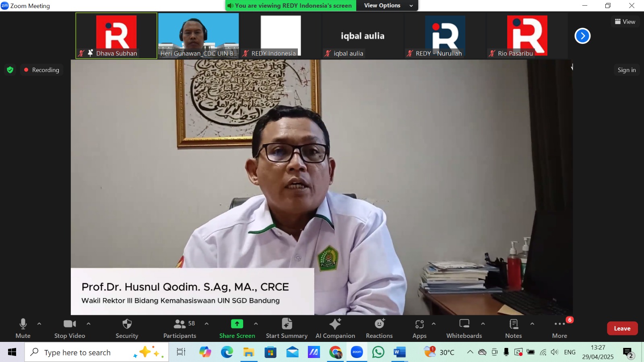Click the green Share Screen icon
The width and height of the screenshot is (644, 362).
click(x=237, y=324)
